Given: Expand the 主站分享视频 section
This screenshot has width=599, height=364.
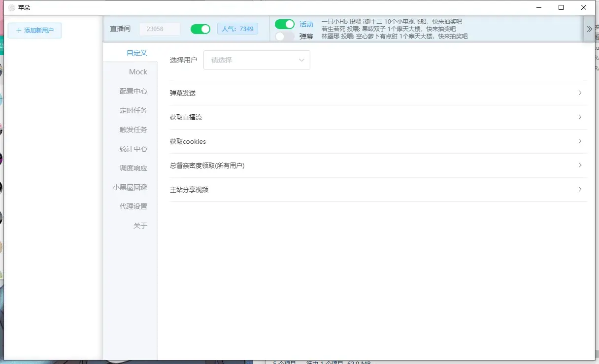Looking at the screenshot, I should point(378,190).
